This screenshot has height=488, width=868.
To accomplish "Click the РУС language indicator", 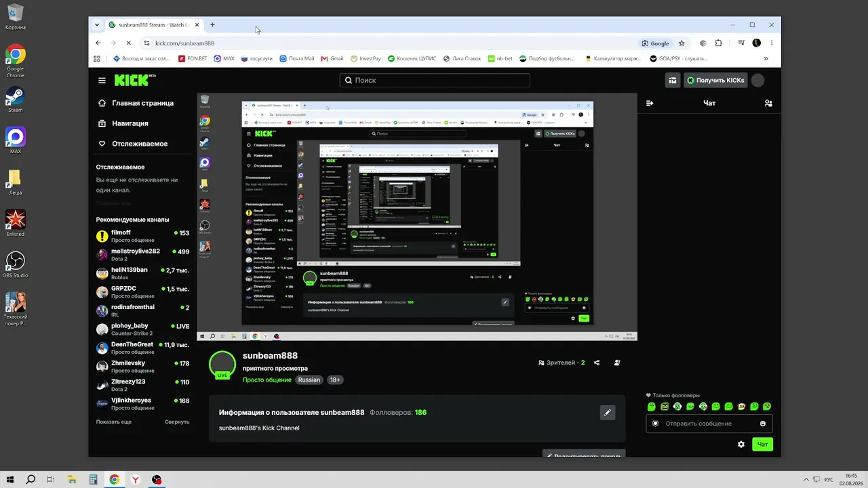I will (x=829, y=480).
